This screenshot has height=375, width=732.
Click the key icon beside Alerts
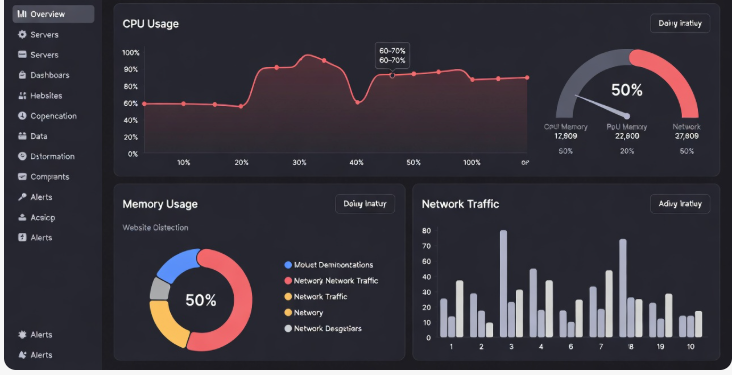tap(22, 197)
